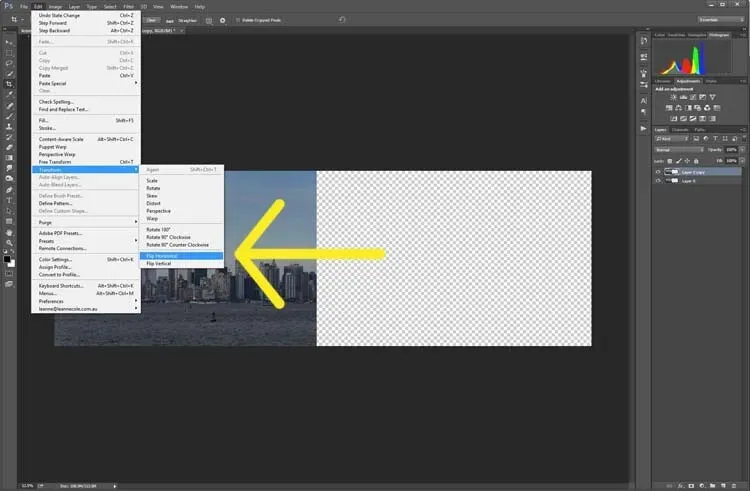
Task: Switch to the Channels tab
Action: 680,129
